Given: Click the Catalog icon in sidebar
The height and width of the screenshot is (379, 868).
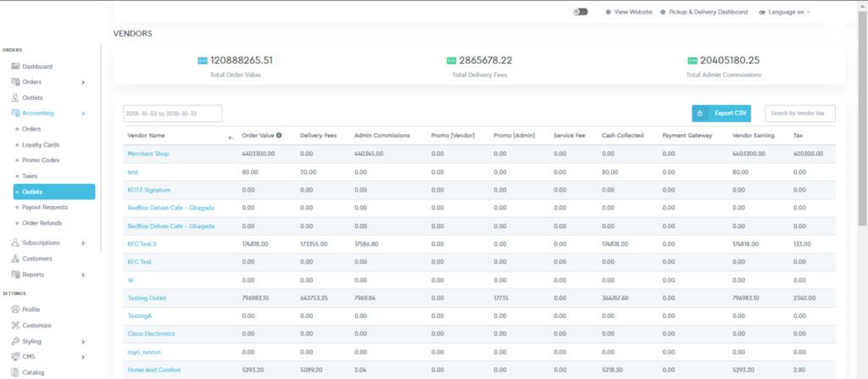Looking at the screenshot, I should [x=15, y=372].
